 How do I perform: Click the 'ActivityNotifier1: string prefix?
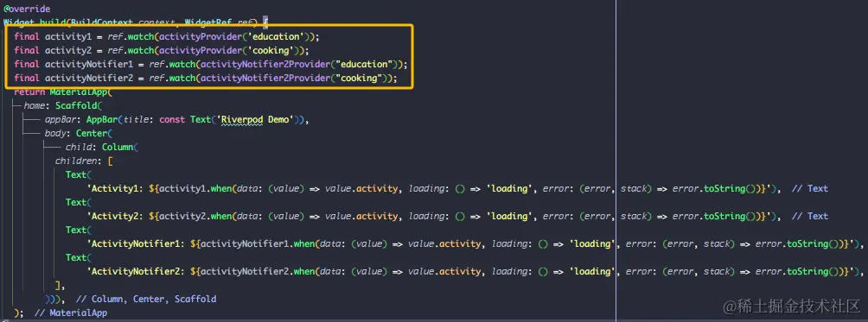(136, 243)
